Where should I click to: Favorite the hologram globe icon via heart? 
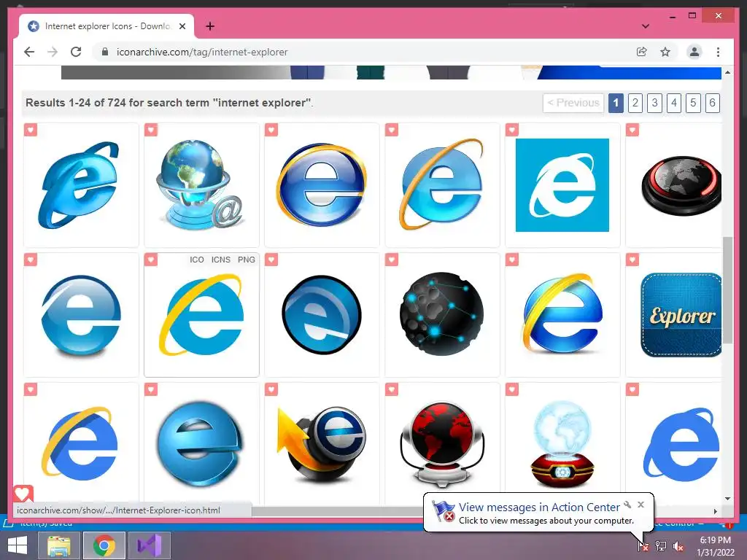coord(512,389)
